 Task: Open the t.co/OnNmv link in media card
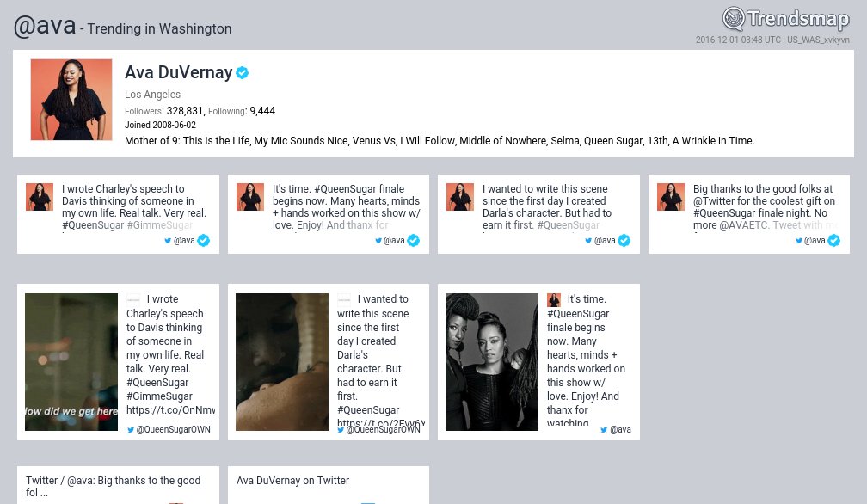point(171,410)
